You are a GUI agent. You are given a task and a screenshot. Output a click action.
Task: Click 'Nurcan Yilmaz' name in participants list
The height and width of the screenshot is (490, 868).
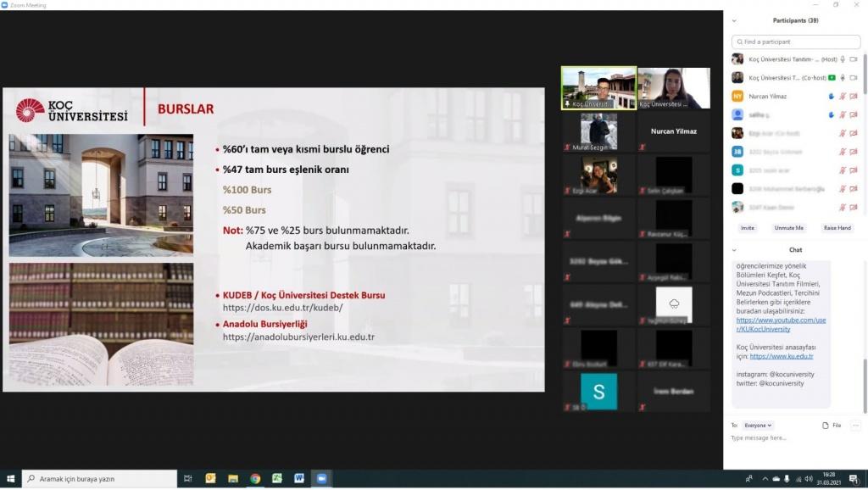[767, 97]
